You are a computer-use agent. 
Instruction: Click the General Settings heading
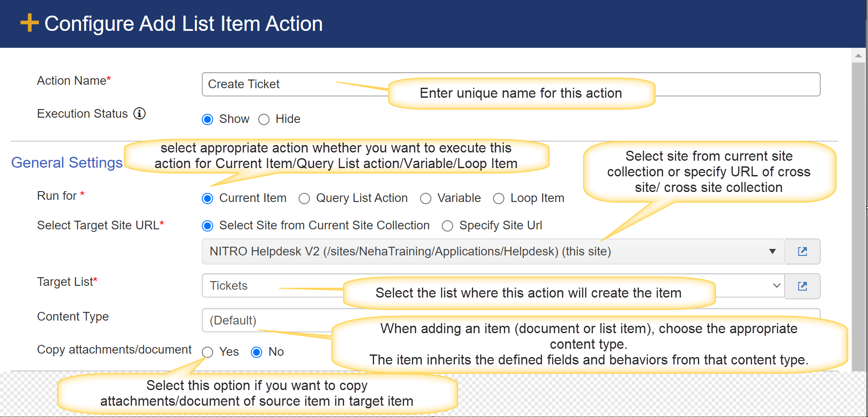pos(67,162)
